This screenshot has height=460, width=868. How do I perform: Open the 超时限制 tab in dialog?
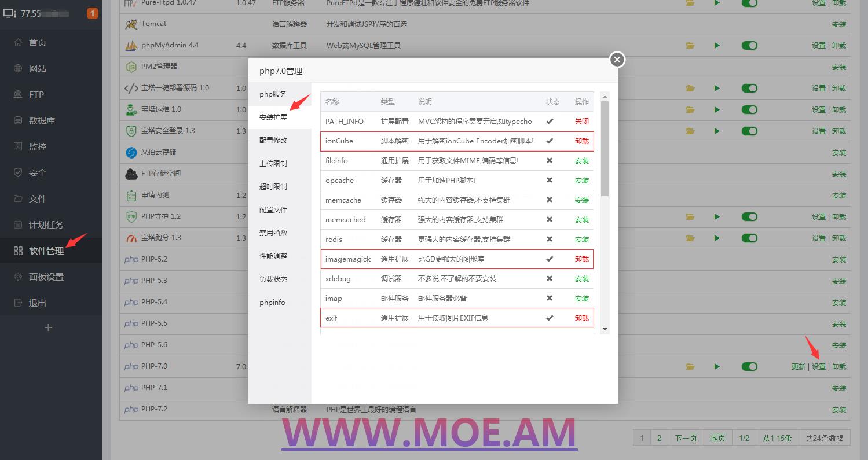280,187
